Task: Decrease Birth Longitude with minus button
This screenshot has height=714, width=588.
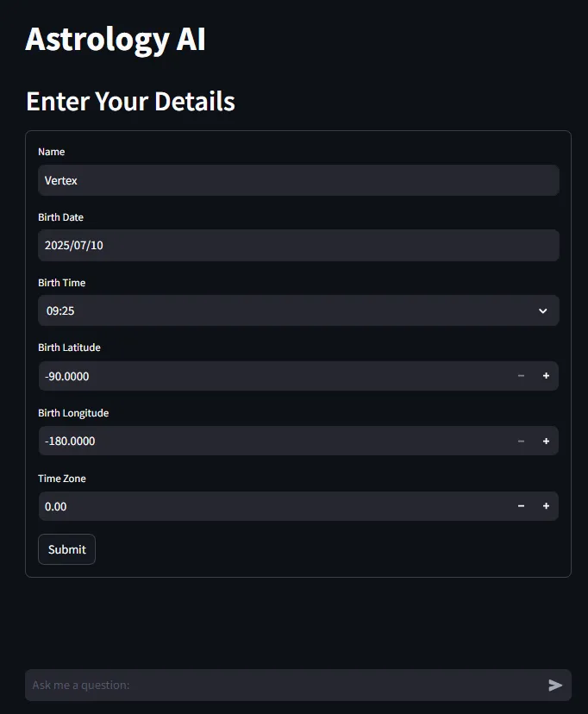Action: point(521,442)
